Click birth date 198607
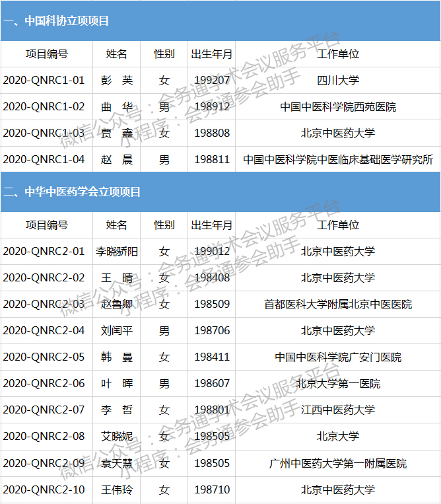The image size is (441, 504). coord(212,383)
